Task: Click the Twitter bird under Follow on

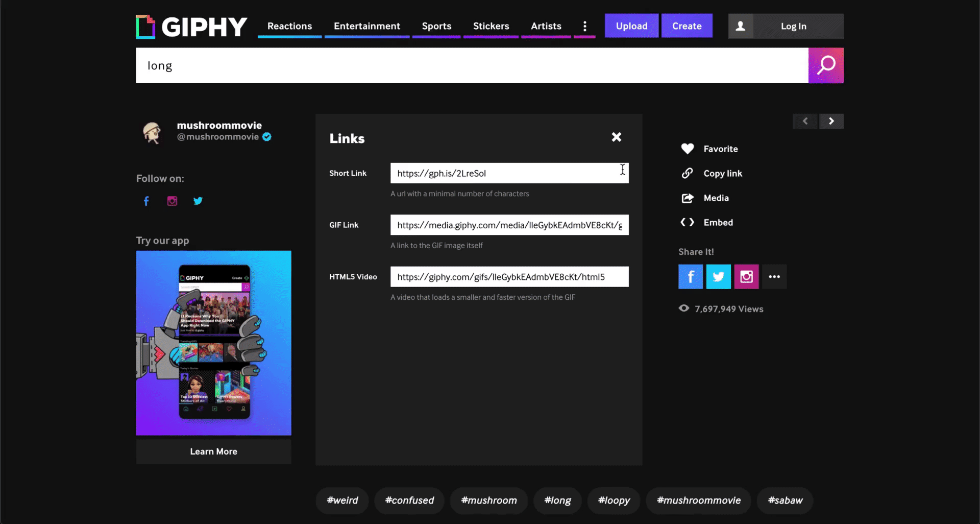Action: click(x=198, y=201)
